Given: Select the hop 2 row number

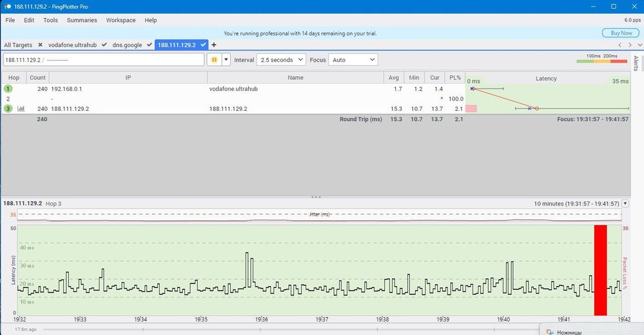Looking at the screenshot, I should pyautogui.click(x=8, y=99).
